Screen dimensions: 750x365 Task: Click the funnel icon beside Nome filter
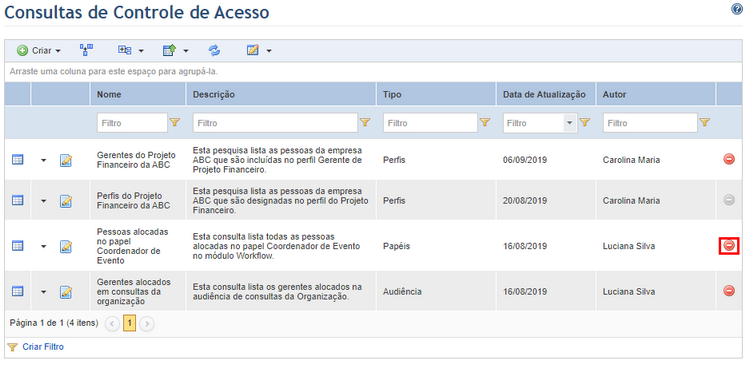(175, 123)
